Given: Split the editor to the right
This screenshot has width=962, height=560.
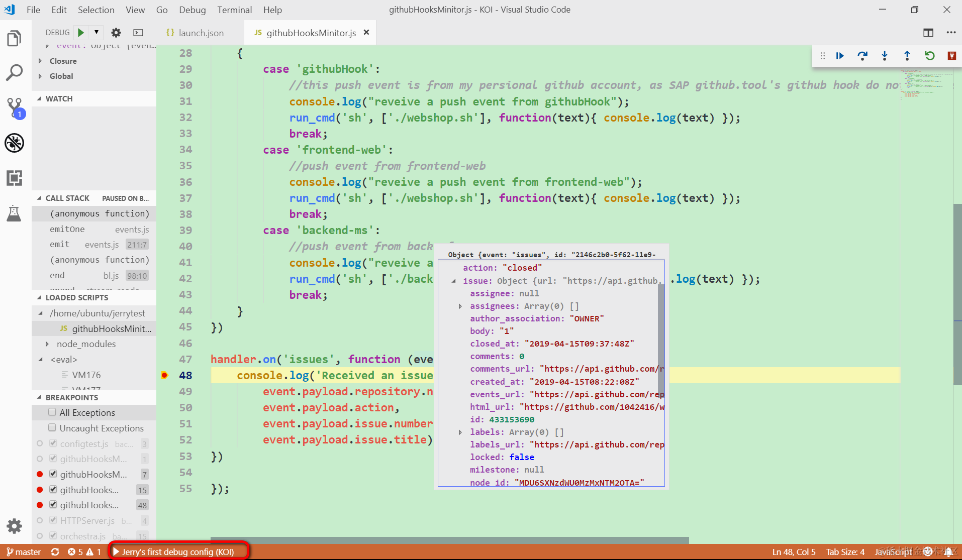Looking at the screenshot, I should [928, 33].
